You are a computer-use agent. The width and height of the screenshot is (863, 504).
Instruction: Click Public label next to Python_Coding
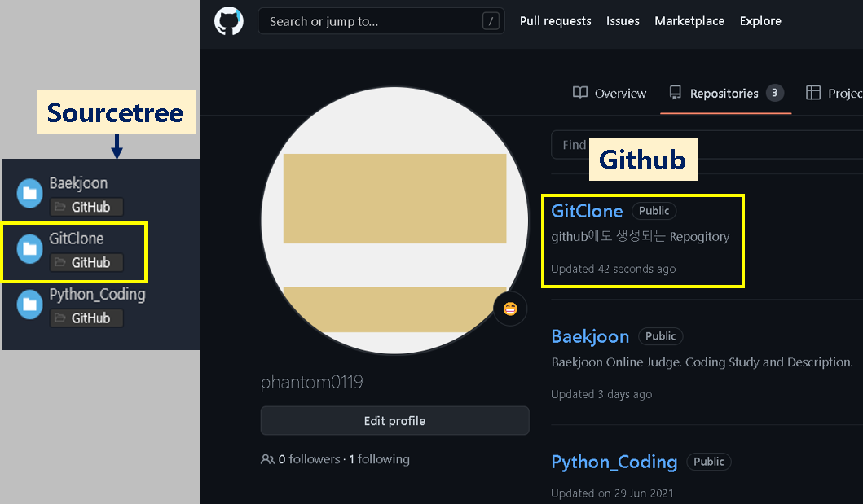[708, 462]
